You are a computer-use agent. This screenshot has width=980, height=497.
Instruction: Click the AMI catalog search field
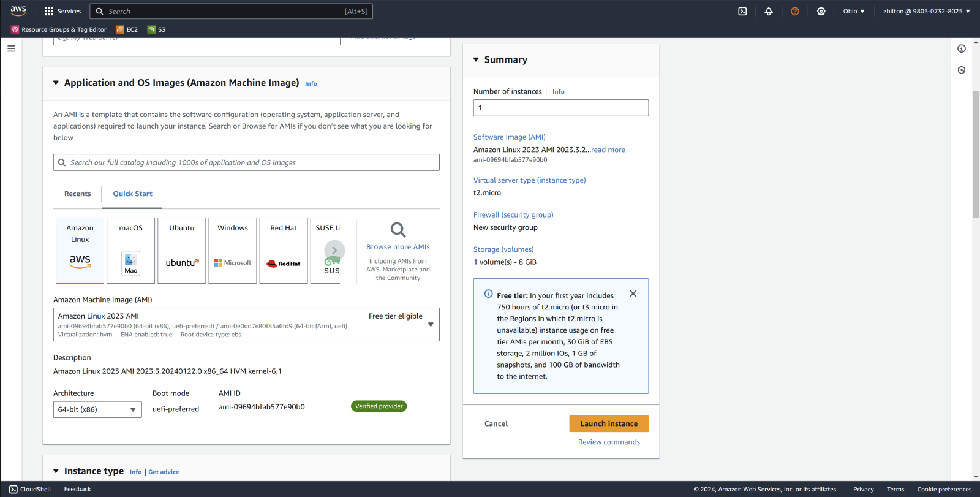point(246,162)
